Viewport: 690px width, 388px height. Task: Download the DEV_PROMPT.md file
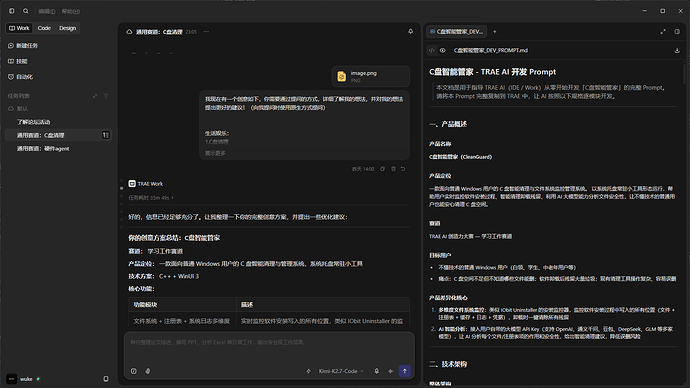[677, 51]
